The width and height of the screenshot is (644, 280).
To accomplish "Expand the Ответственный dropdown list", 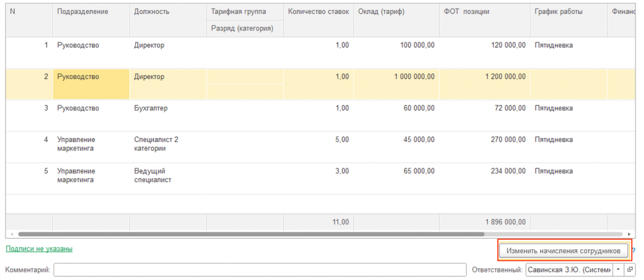I will (618, 270).
